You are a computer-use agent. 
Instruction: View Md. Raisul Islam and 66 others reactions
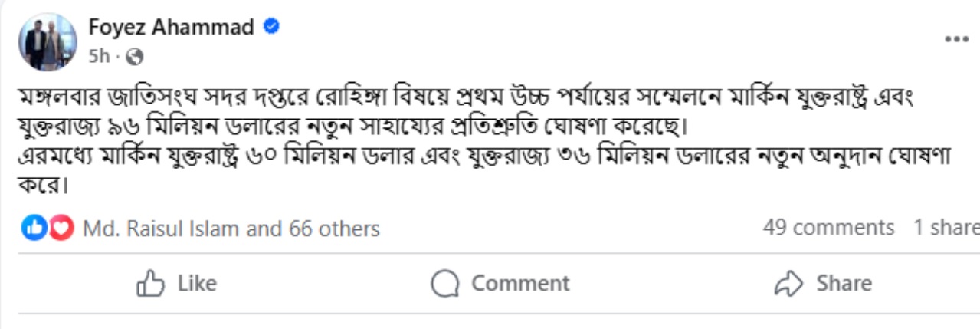coord(231,228)
